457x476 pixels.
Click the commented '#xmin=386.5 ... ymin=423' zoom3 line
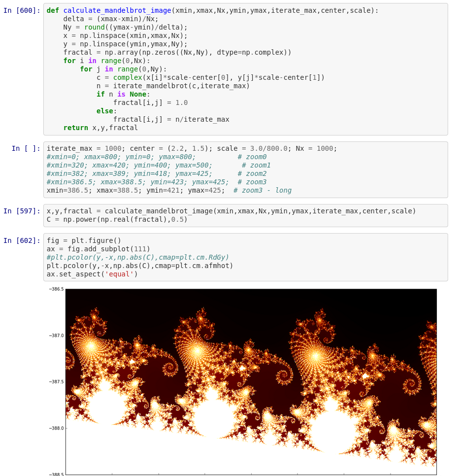click(157, 182)
